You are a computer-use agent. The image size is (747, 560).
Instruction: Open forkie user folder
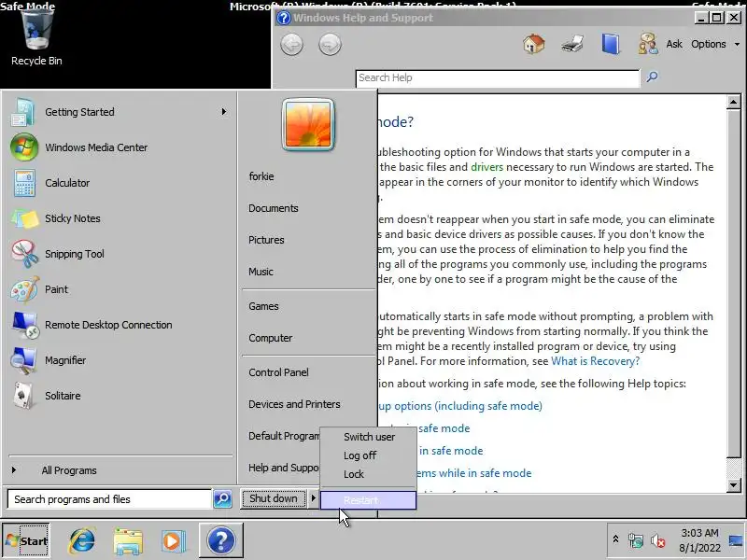point(261,176)
